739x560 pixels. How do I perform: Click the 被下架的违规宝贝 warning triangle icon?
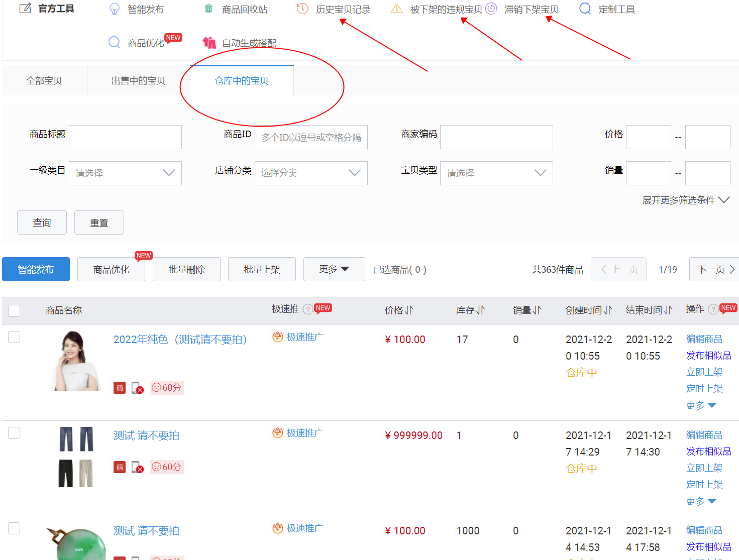(397, 9)
